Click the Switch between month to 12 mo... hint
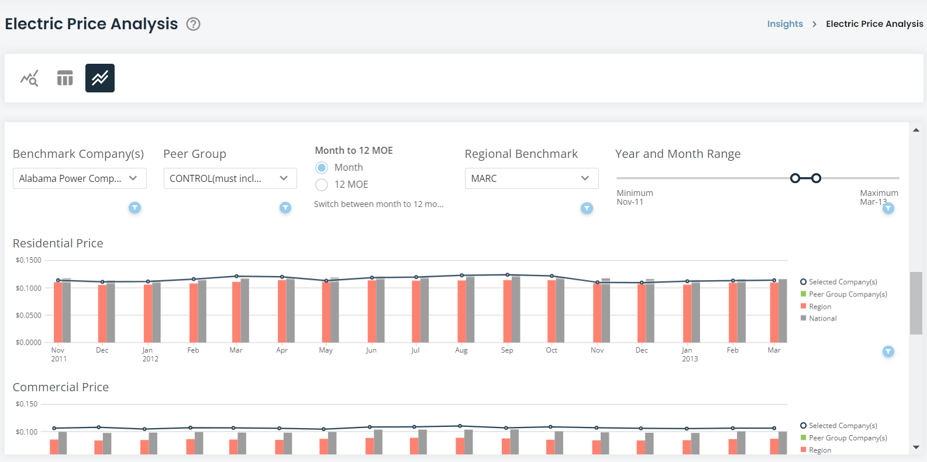 (x=379, y=204)
